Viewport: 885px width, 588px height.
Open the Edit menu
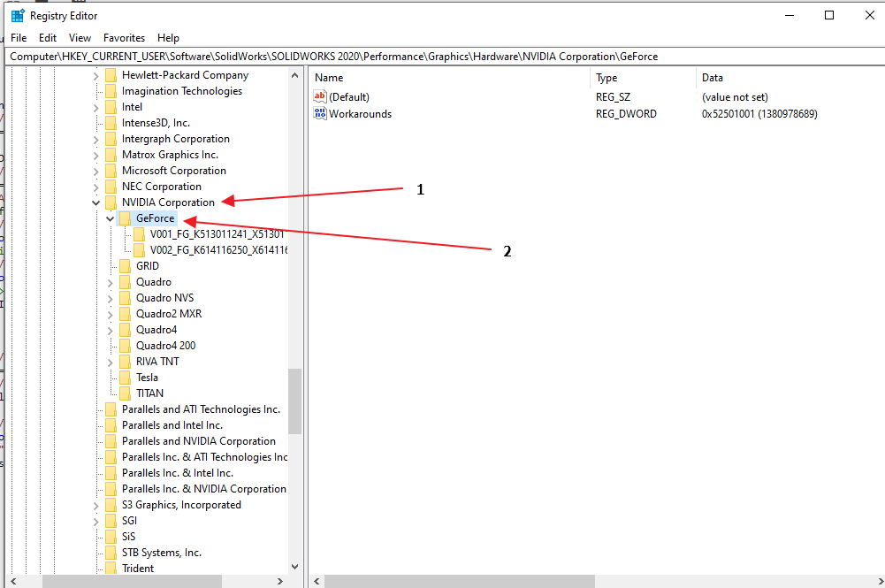click(47, 37)
